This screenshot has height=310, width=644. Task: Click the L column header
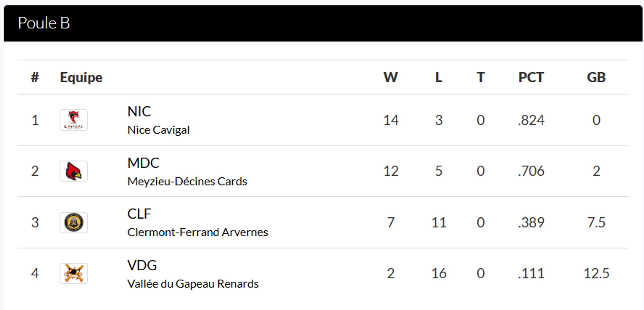[439, 77]
